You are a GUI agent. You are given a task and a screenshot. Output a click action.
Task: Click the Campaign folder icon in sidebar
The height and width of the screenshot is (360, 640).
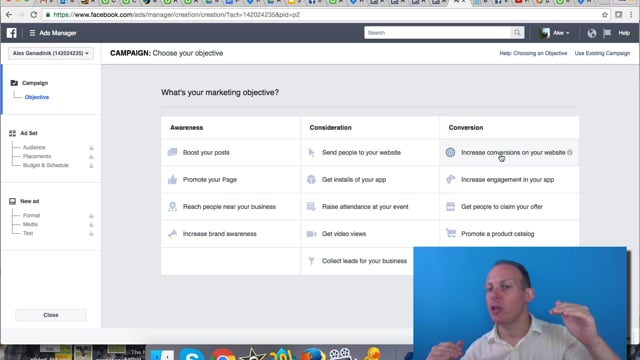(14, 83)
